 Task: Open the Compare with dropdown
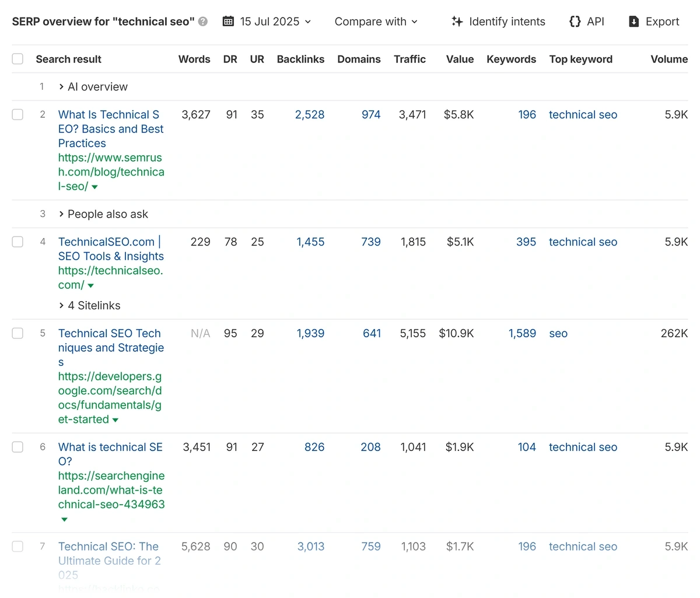tap(376, 22)
